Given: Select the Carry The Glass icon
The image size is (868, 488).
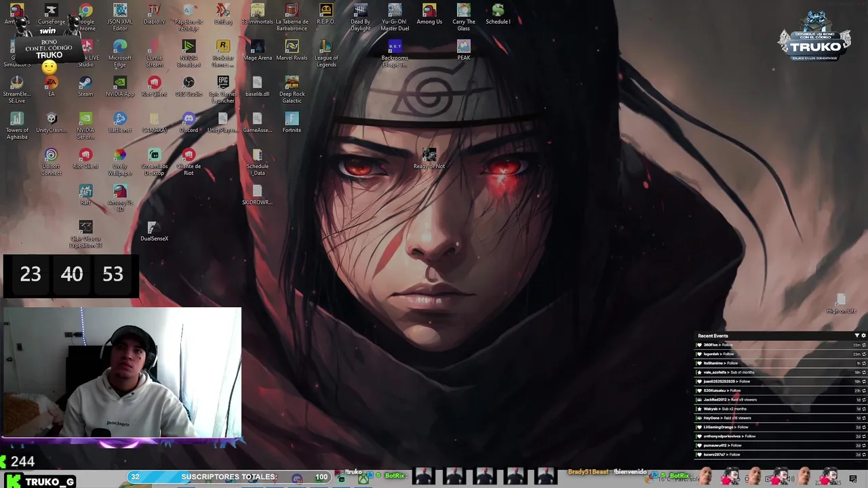Looking at the screenshot, I should pyautogui.click(x=464, y=17).
